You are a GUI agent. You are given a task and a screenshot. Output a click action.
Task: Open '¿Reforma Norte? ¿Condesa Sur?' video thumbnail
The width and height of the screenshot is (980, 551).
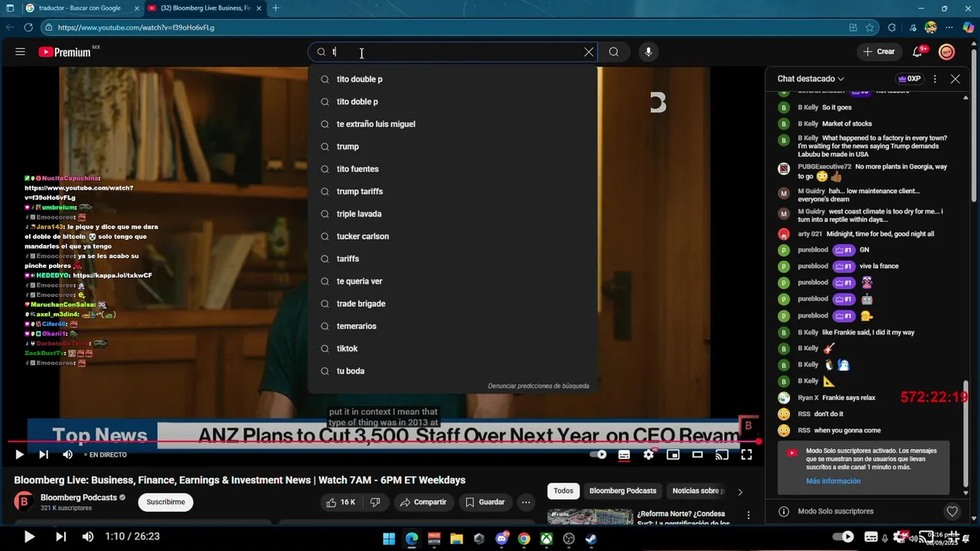(x=590, y=517)
